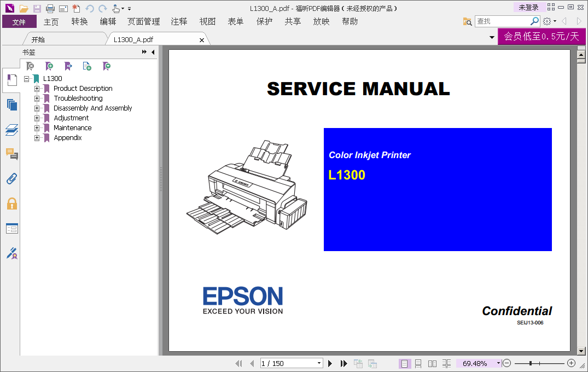Screen dimensions: 588x372
Task: Open the Pages thumbnail panel icon
Action: pyautogui.click(x=12, y=105)
